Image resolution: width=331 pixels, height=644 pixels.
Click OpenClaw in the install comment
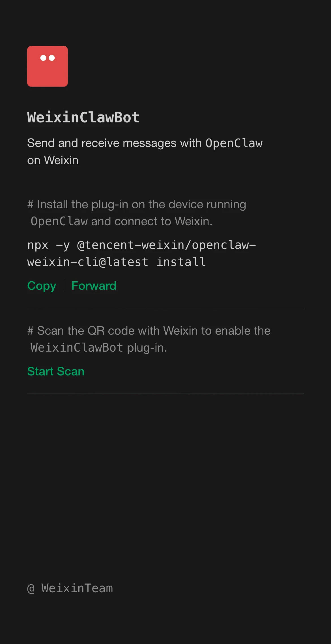(59, 221)
